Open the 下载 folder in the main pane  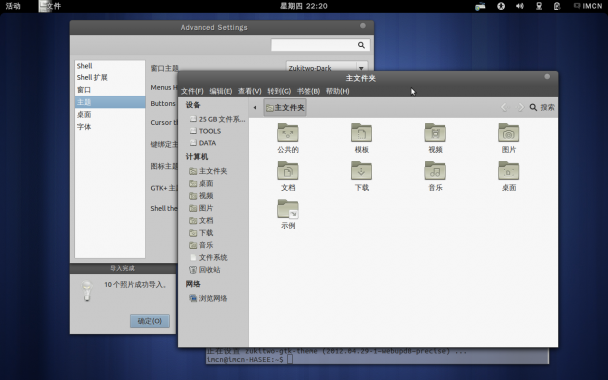click(361, 171)
